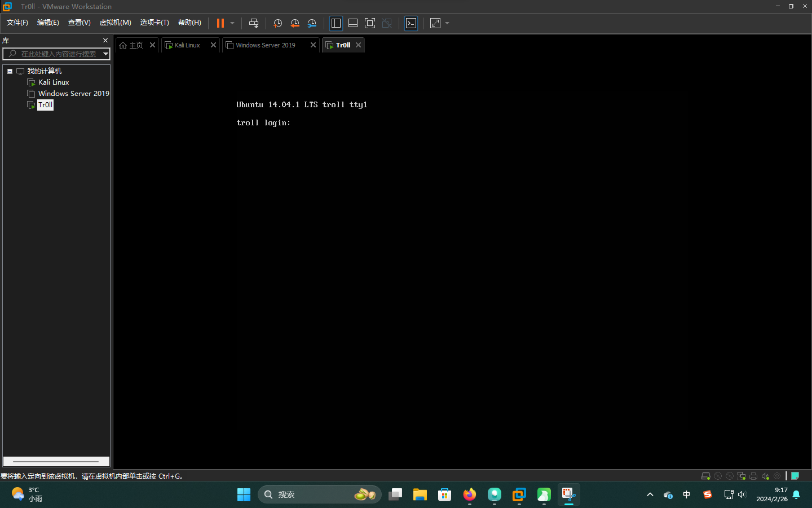Click the first CD/DVD drive status icon
Viewport: 812px width, 508px height.
(717, 476)
